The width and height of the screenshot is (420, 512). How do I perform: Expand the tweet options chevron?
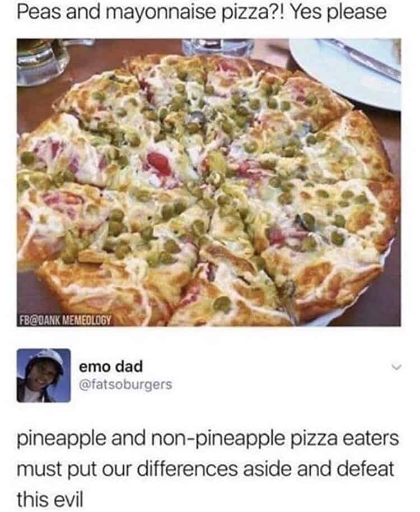[x=396, y=367]
